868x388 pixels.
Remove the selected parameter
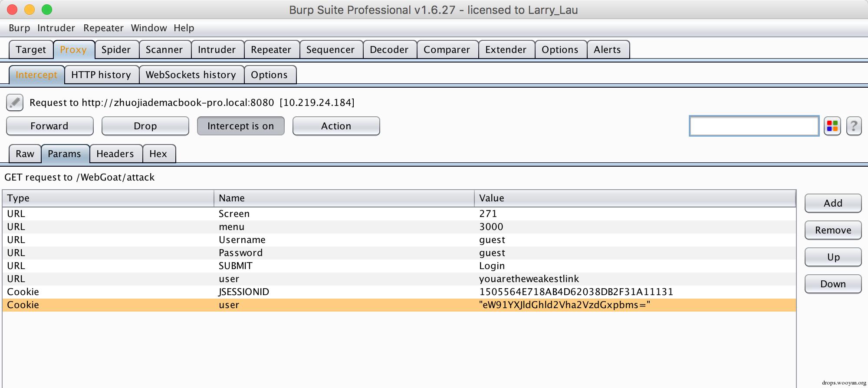click(x=832, y=230)
